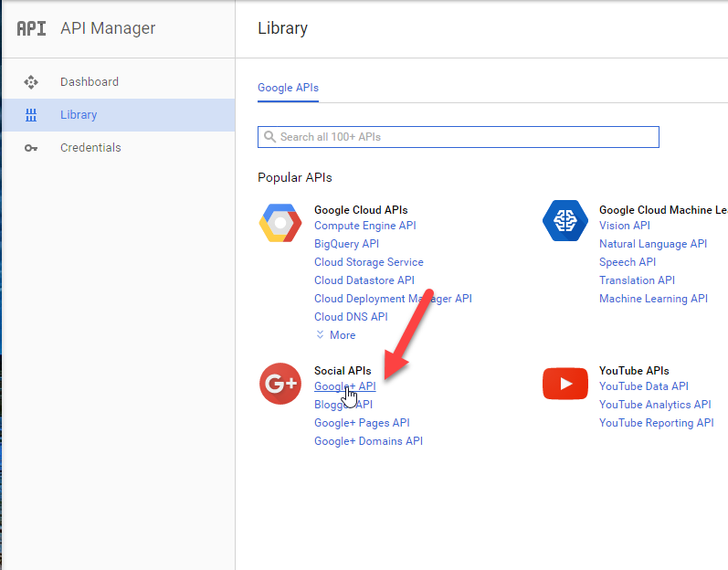Click the Social APIs heading

pyautogui.click(x=343, y=371)
